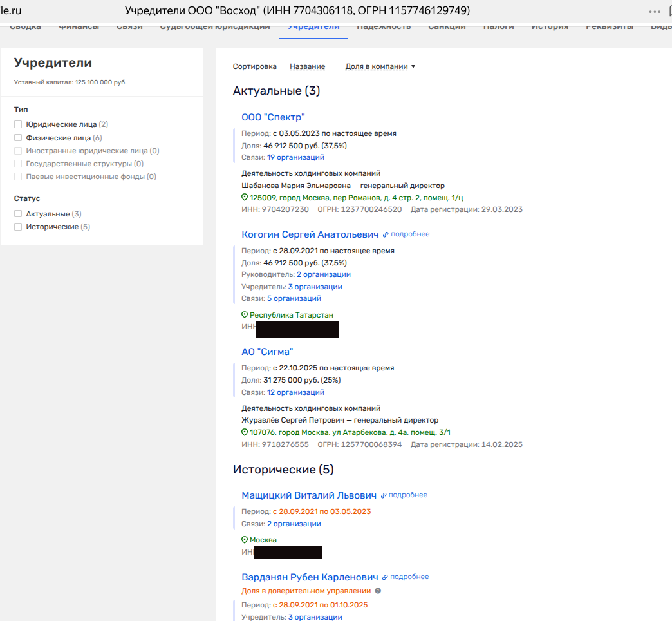Click the map pin icon for ООО Спектр address

tap(245, 198)
